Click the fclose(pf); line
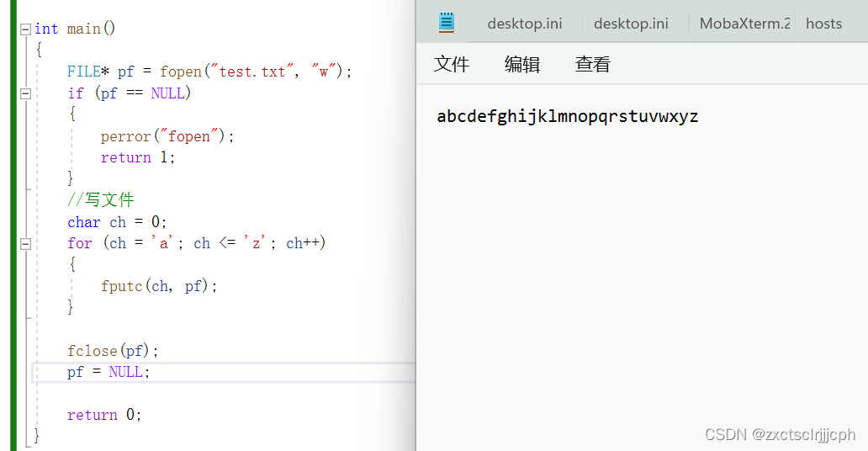 113,351
